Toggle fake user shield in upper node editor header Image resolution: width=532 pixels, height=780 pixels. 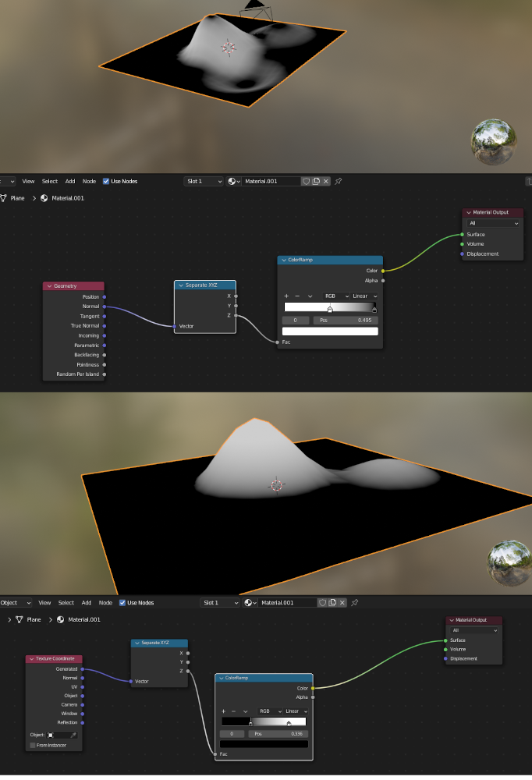pos(306,181)
